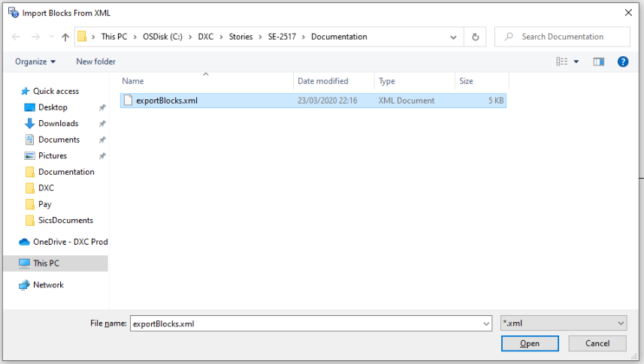Viewport: 644px width, 364px height.
Task: Select the exportBlocks.xml file icon
Action: pos(128,101)
